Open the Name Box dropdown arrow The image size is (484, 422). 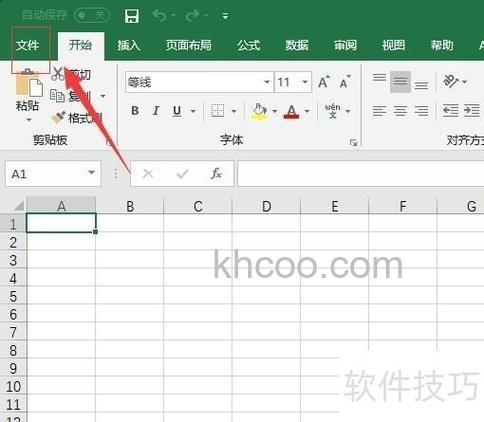click(91, 173)
